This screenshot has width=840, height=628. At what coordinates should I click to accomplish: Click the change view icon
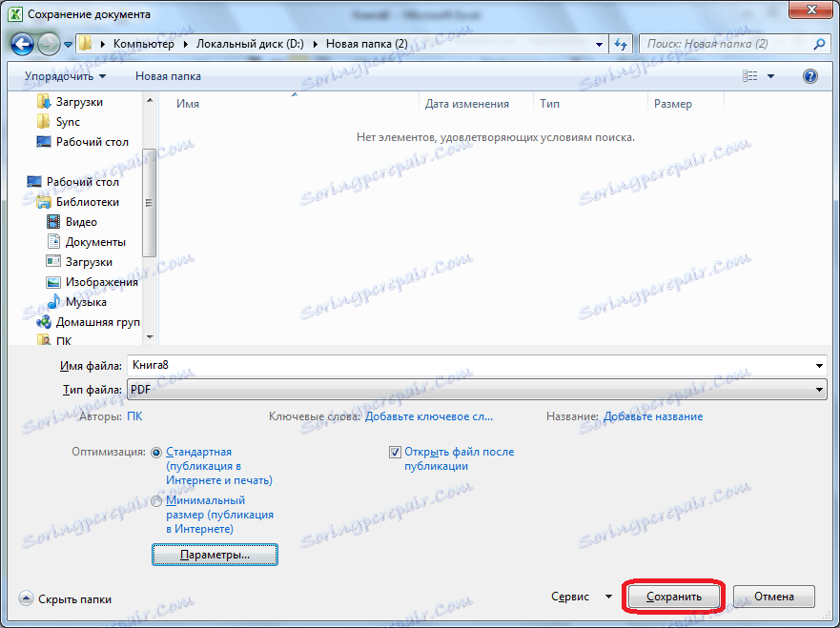click(x=750, y=76)
